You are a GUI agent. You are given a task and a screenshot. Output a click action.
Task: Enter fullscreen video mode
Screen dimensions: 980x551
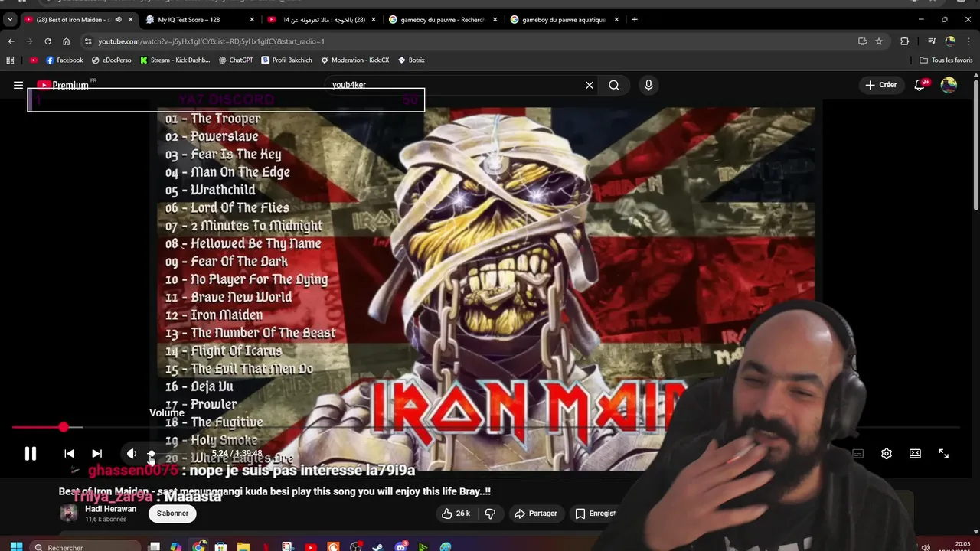tap(943, 454)
